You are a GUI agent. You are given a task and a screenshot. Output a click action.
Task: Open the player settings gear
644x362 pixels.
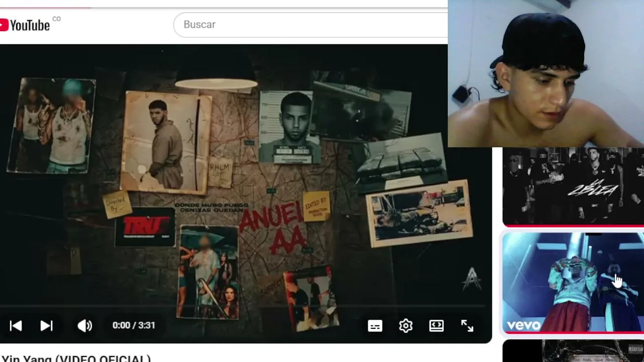406,326
